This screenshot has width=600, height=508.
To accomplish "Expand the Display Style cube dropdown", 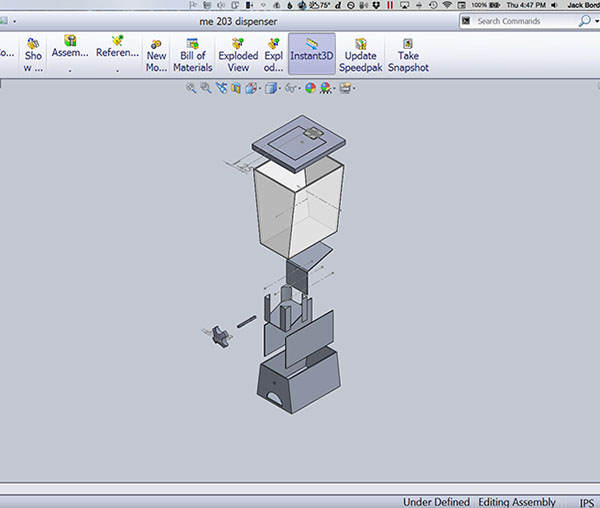I will pos(273,88).
